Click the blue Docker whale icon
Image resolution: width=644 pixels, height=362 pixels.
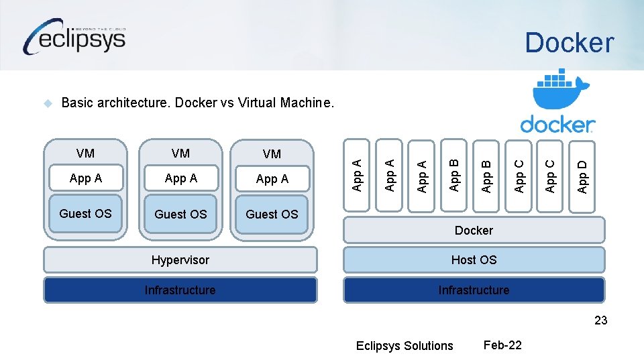pos(561,88)
